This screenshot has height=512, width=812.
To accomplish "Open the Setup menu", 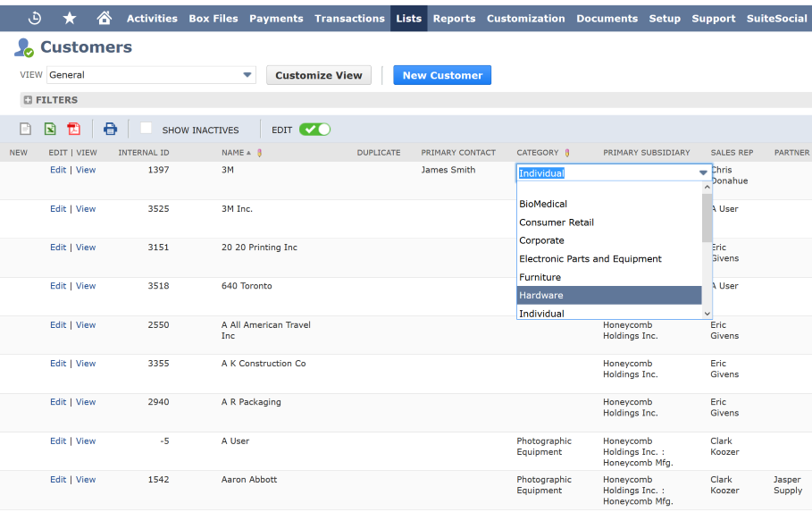I will (x=665, y=18).
